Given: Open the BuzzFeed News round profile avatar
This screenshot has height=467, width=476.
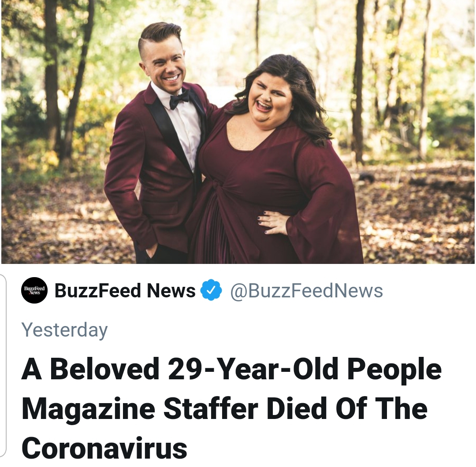Looking at the screenshot, I should [x=34, y=290].
